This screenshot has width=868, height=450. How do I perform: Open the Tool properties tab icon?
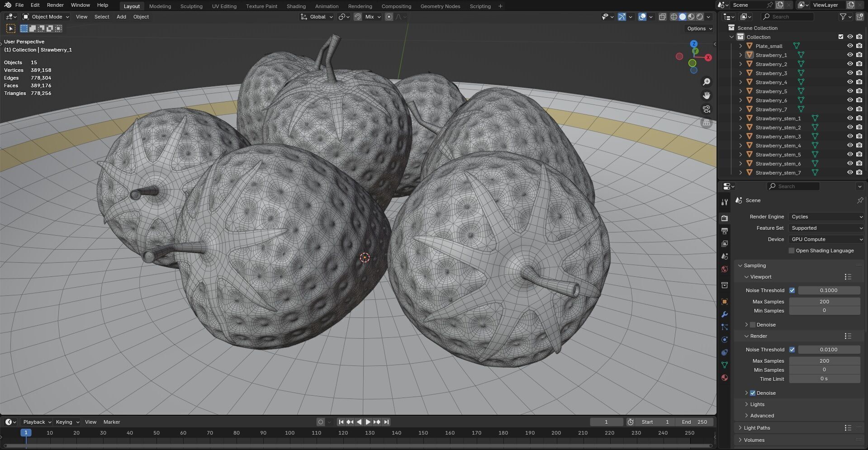725,202
